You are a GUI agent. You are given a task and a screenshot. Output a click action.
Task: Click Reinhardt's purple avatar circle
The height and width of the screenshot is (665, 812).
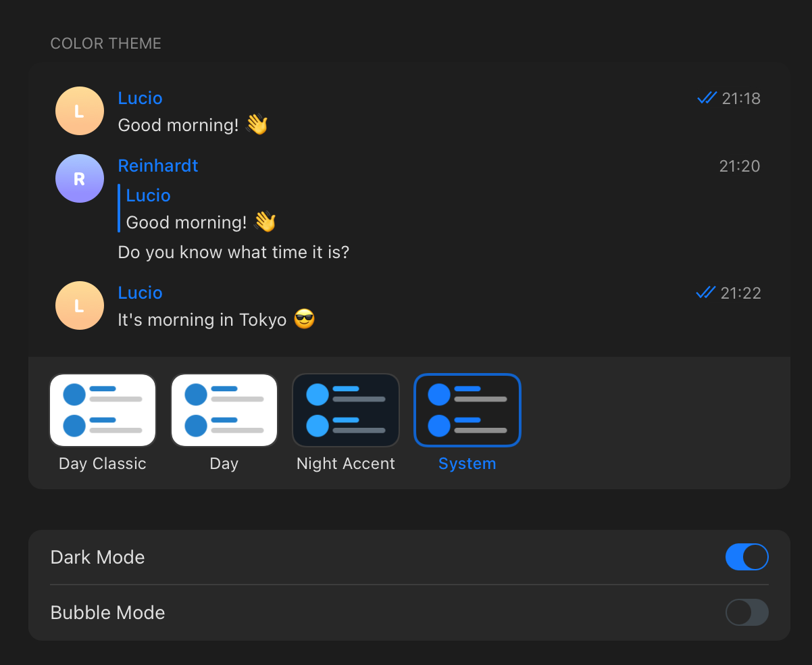click(79, 178)
